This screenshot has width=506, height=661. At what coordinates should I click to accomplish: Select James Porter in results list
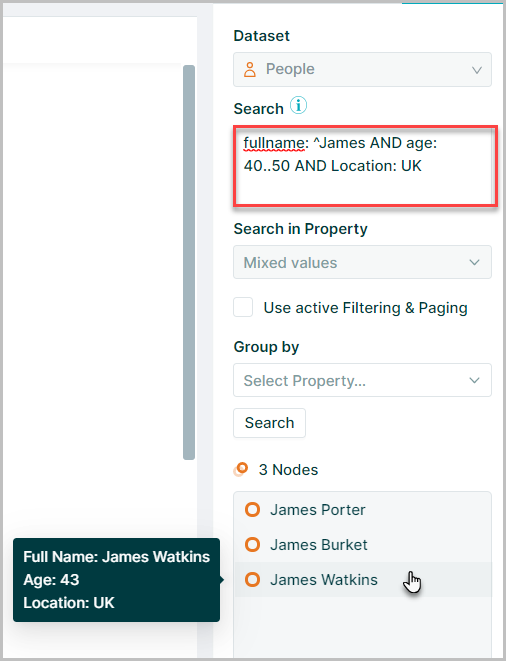(362, 510)
